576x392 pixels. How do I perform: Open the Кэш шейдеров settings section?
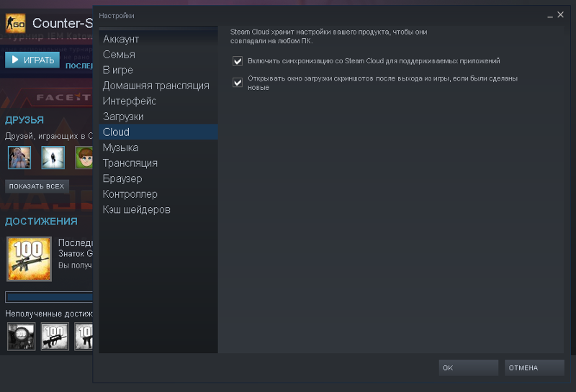pyautogui.click(x=137, y=210)
